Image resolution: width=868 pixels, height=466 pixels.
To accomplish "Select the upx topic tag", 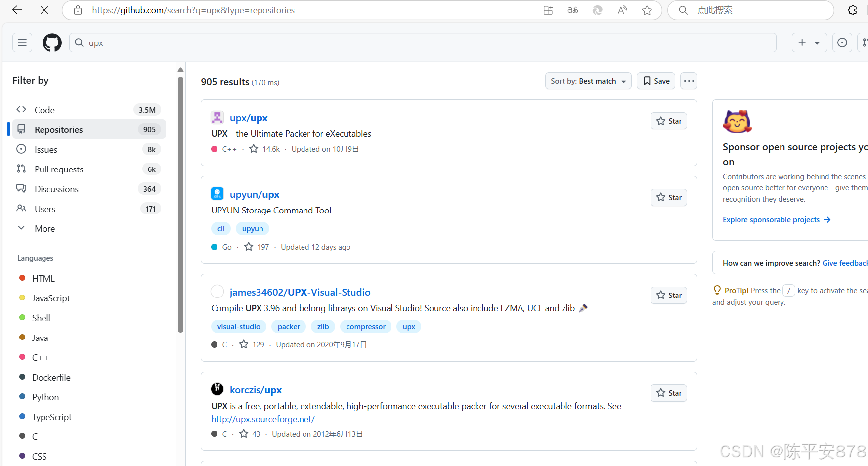I will coord(409,326).
